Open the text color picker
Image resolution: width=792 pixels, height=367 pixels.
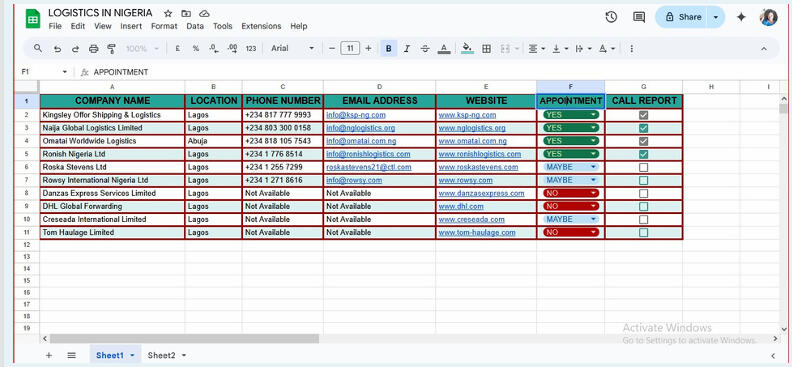(444, 48)
